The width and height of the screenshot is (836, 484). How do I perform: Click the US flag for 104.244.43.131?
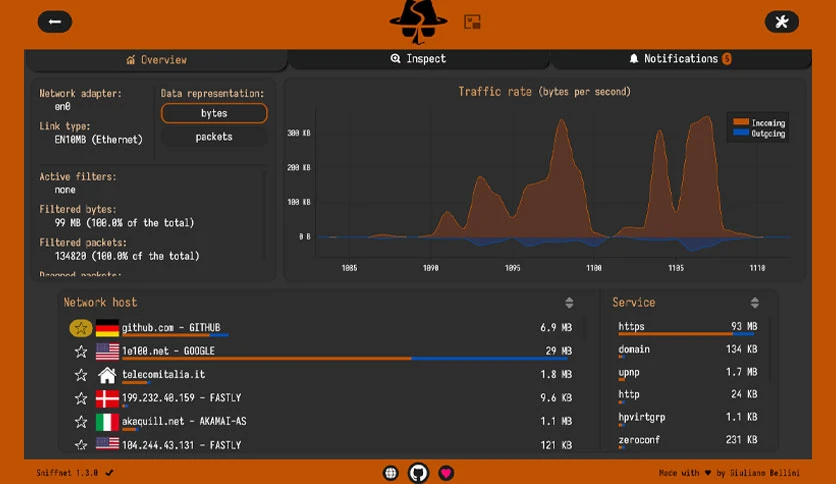tap(107, 443)
